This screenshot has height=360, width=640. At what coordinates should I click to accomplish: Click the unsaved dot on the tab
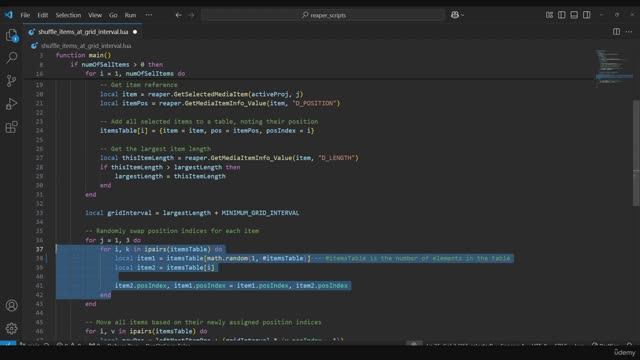(135, 32)
